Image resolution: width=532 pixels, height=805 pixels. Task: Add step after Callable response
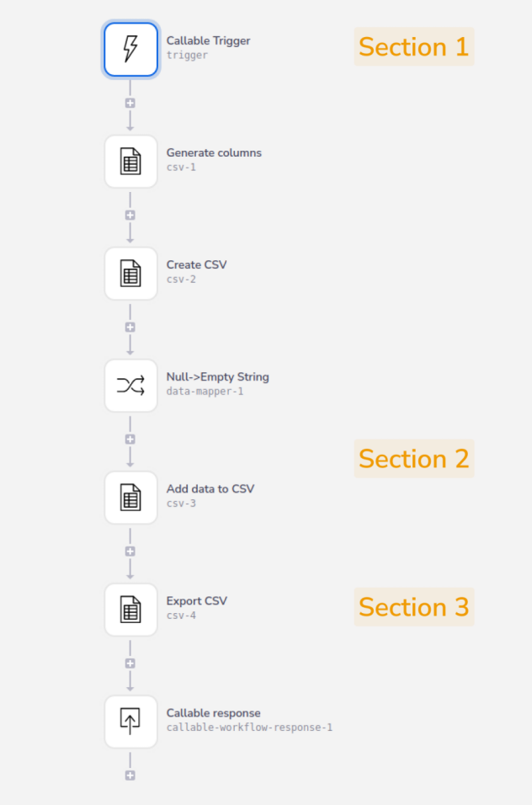click(130, 776)
